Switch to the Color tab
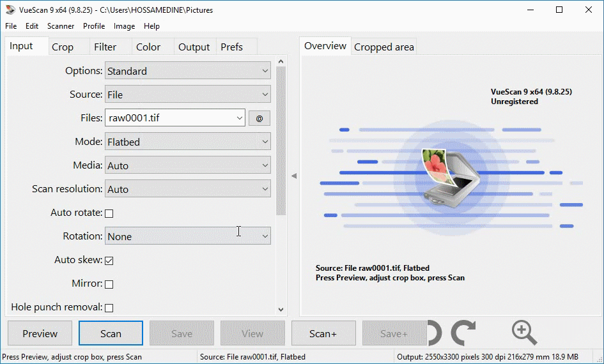Screen dimensions: 604x364 click(153, 47)
